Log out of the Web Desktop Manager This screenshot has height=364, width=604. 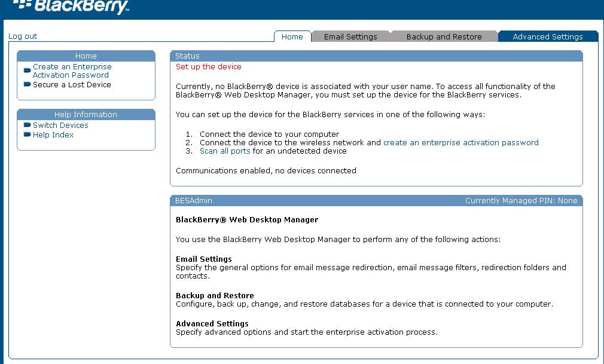[x=23, y=36]
